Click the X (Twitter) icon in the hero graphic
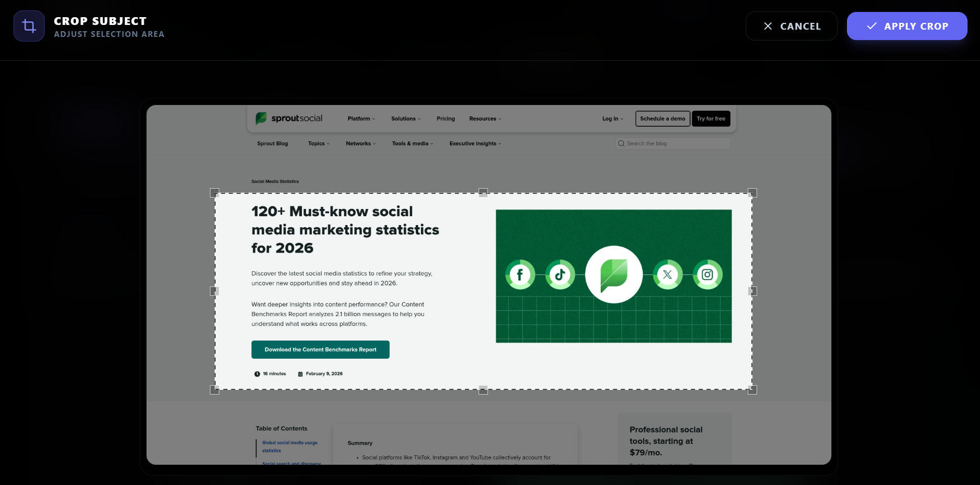Screen dimensions: 980x485 coord(668,274)
